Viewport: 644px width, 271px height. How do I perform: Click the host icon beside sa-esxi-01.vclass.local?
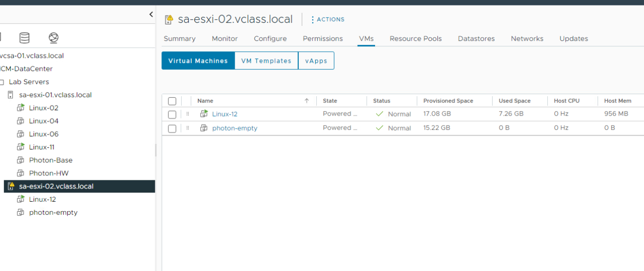pos(10,95)
